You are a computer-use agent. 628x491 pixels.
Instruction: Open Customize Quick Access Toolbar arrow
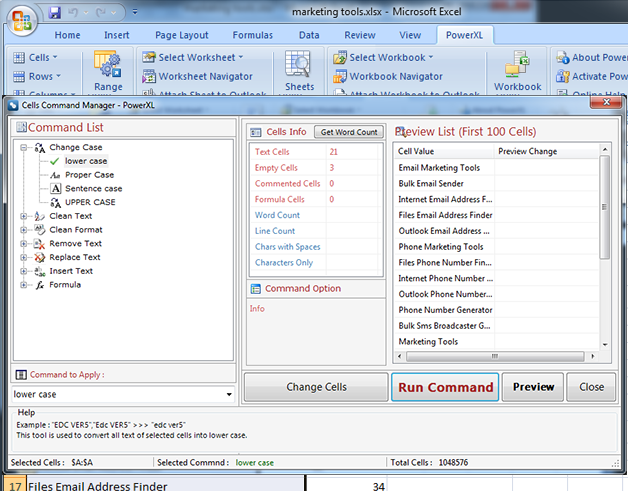(x=135, y=12)
